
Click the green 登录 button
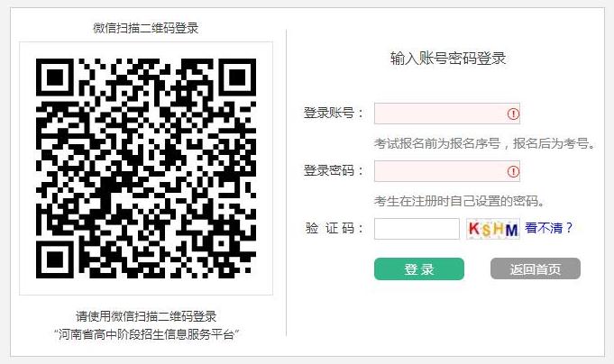coord(419,268)
